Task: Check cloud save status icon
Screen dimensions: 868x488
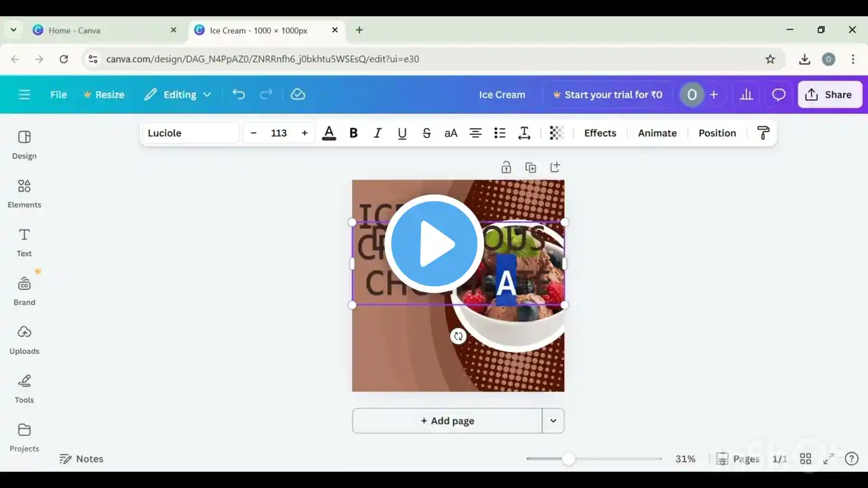Action: pyautogui.click(x=298, y=95)
